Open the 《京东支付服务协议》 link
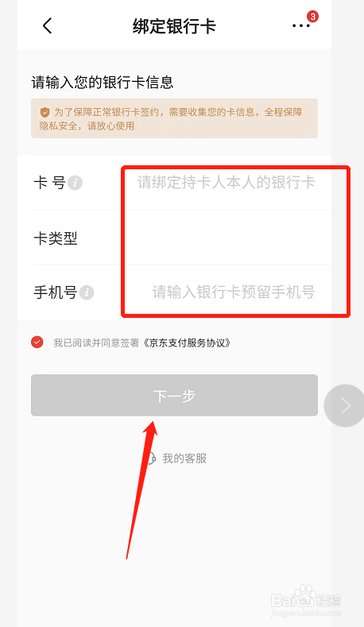Viewport: 364px width, 627px height. [188, 343]
